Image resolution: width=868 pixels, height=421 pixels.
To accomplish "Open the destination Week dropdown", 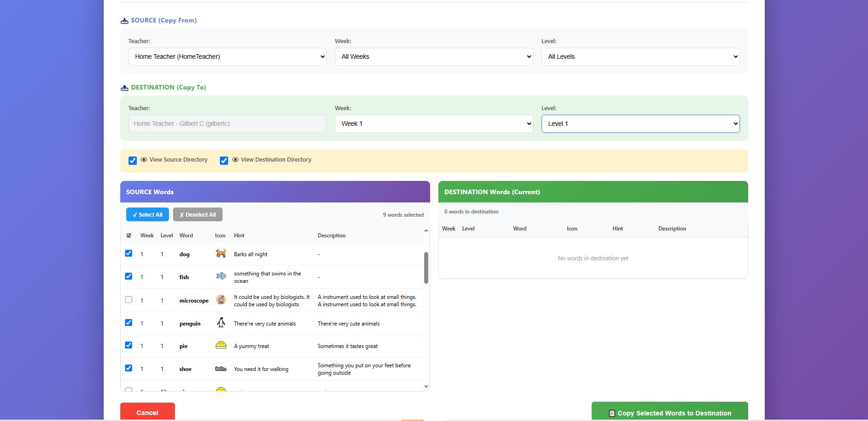I will click(x=434, y=123).
